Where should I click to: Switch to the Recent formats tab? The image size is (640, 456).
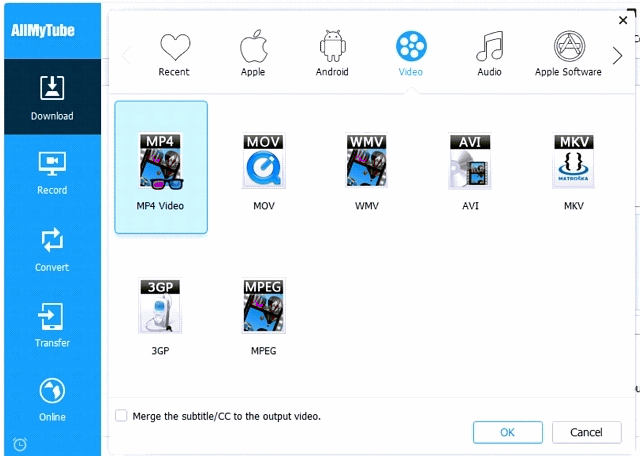click(x=174, y=54)
